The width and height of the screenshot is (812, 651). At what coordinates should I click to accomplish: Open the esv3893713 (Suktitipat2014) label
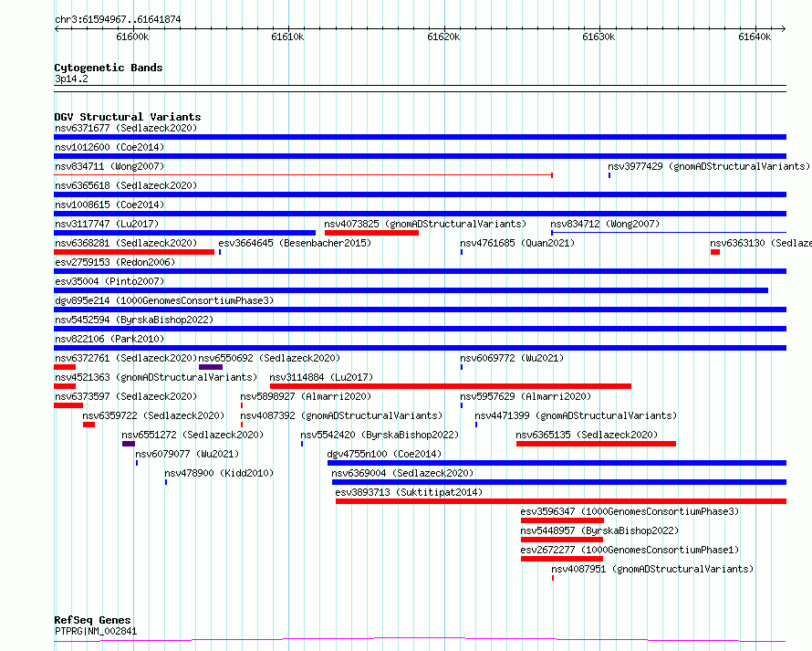point(409,492)
